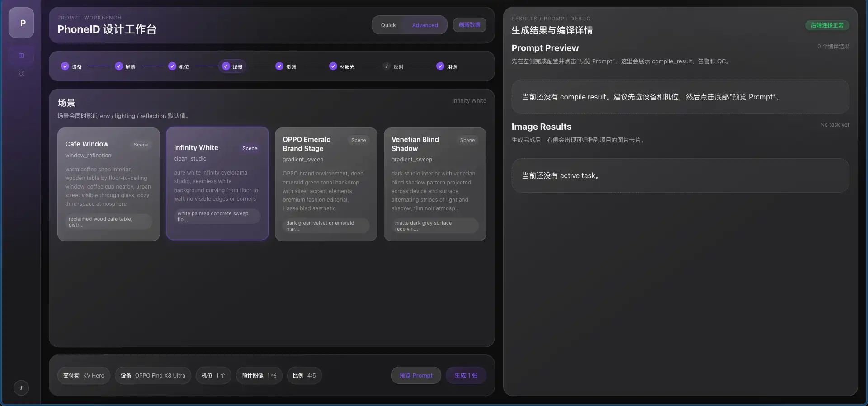Choose Venetian Blind Shadow scene card
868x406 pixels.
coord(435,184)
